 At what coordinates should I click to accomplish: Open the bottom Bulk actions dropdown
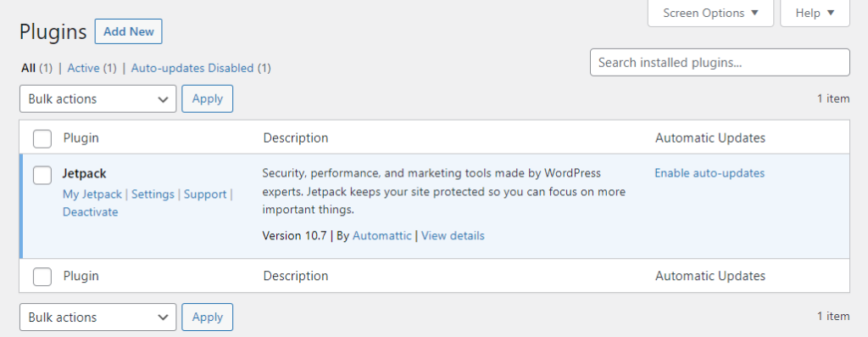(98, 317)
